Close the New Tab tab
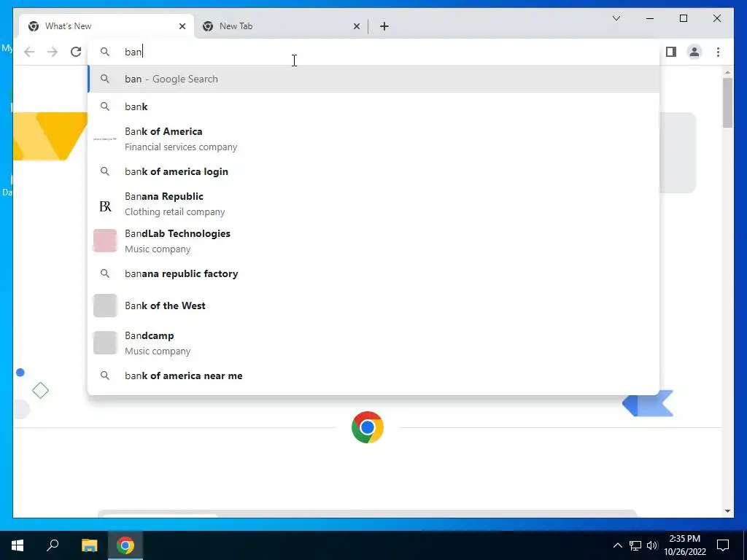This screenshot has width=747, height=560. [356, 26]
